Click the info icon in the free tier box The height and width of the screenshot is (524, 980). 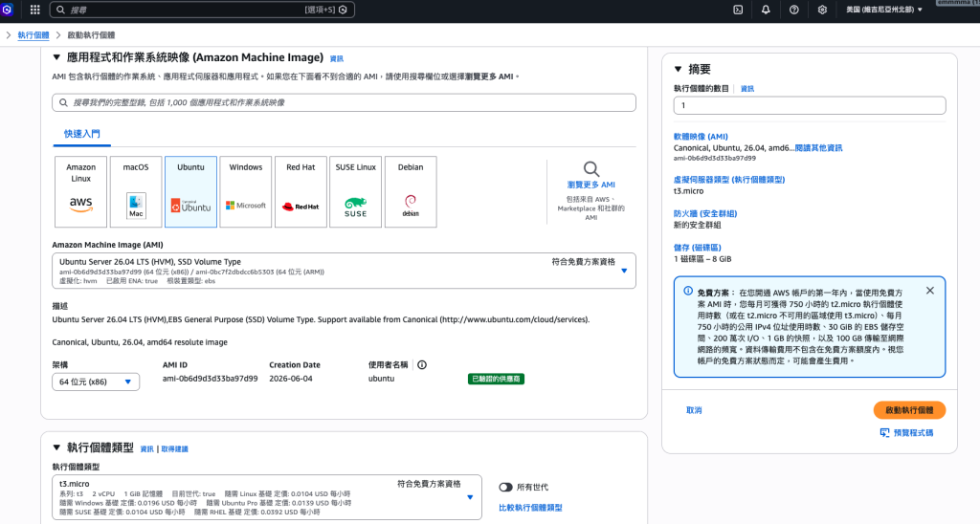click(x=688, y=291)
